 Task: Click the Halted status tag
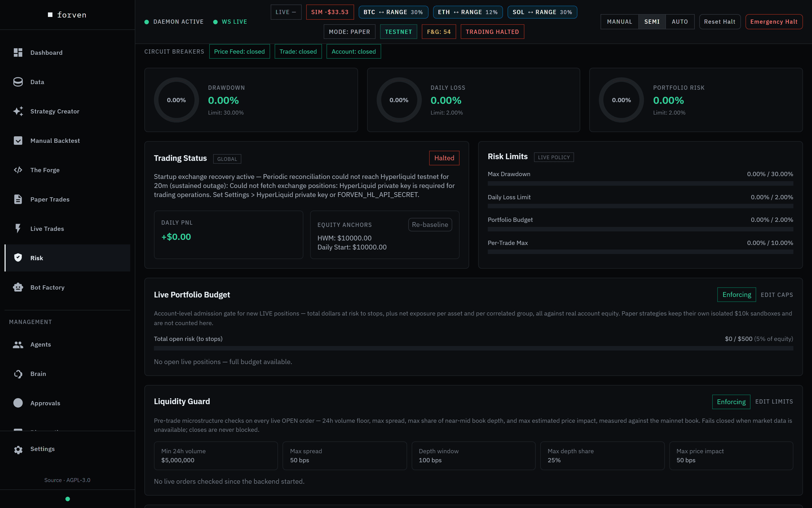click(444, 158)
